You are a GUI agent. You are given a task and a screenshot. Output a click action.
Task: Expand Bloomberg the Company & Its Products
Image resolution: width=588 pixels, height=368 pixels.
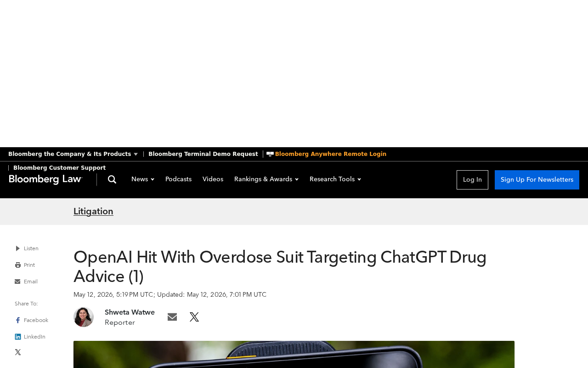click(73, 154)
